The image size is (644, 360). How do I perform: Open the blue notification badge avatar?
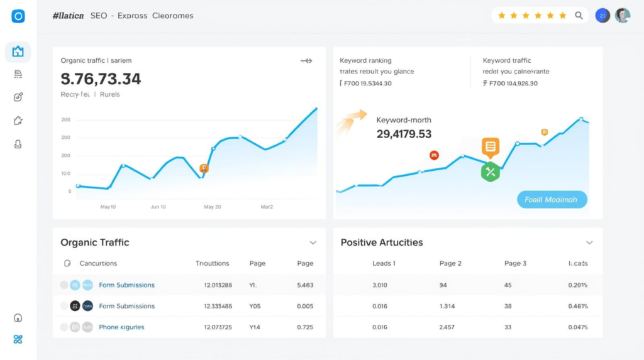pyautogui.click(x=602, y=16)
